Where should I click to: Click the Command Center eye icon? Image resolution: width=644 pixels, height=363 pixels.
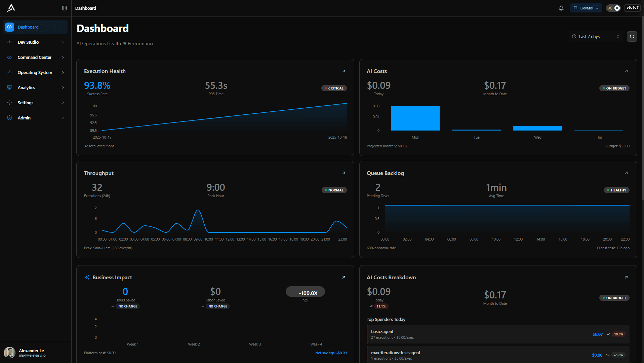[9, 57]
